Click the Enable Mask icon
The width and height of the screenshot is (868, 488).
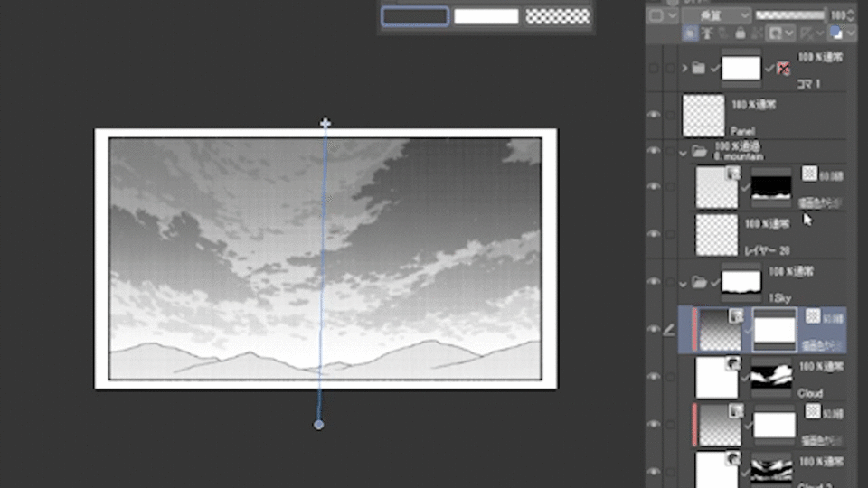point(776,33)
